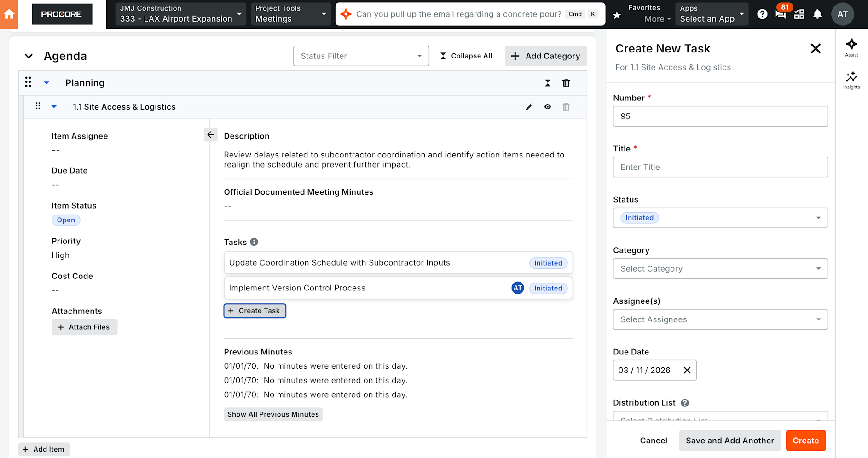Open the Procore home icon
The image size is (868, 458).
[9, 14]
